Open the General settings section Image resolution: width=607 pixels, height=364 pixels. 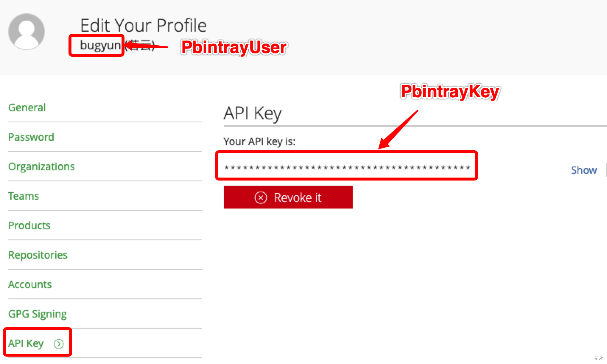point(27,108)
